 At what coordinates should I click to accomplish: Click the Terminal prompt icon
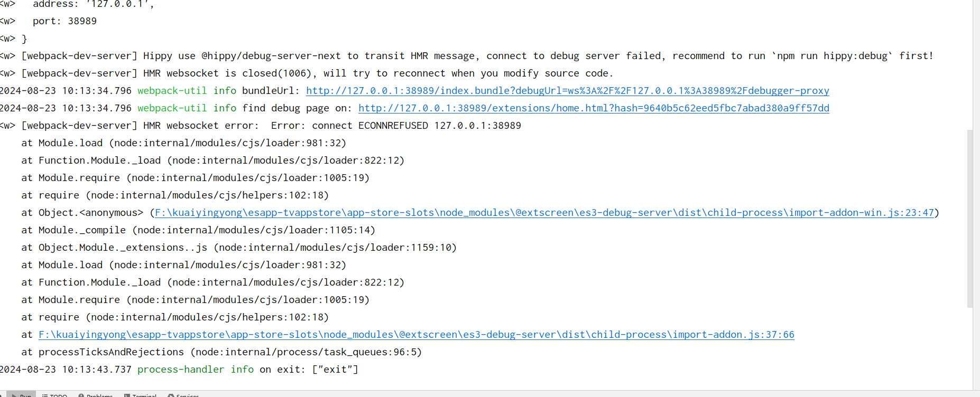tap(127, 395)
